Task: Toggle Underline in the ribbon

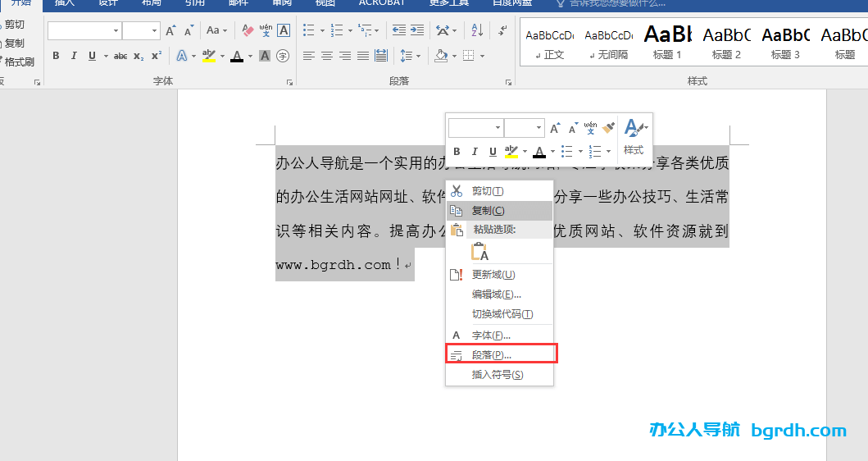Action: (x=92, y=56)
